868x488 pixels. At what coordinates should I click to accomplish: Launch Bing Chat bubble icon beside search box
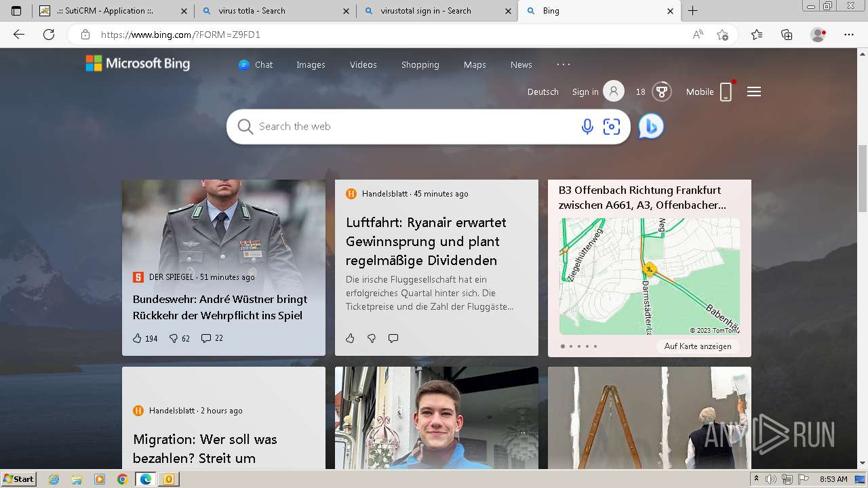pyautogui.click(x=651, y=127)
